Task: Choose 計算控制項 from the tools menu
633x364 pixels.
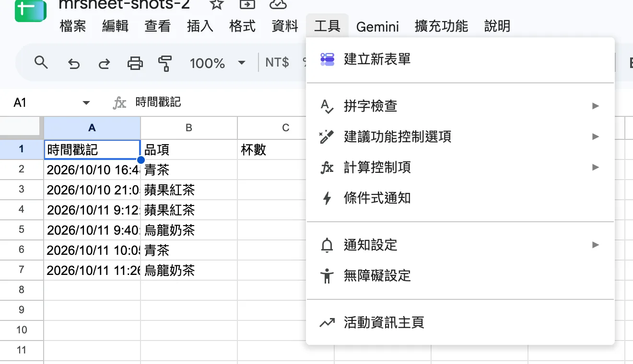Action: tap(460, 168)
